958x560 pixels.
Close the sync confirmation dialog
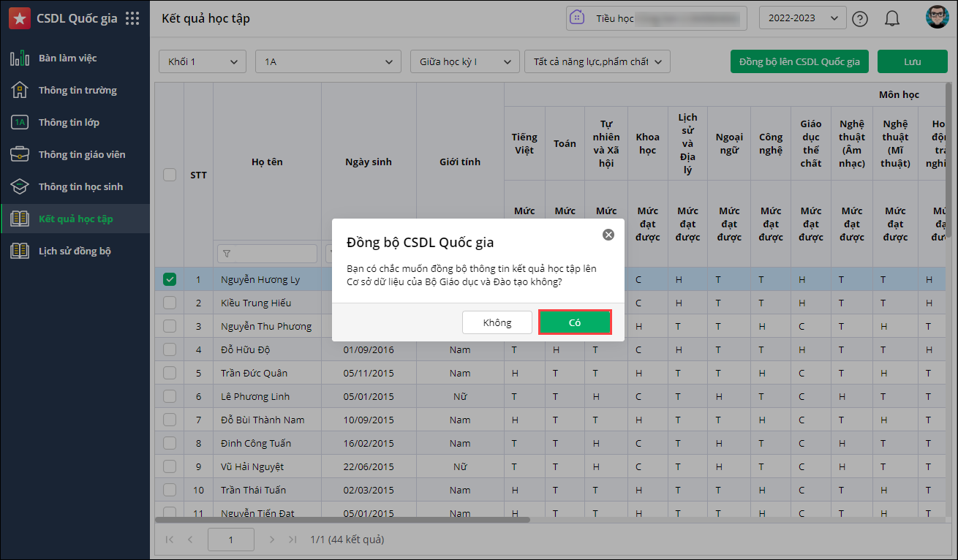[608, 235]
